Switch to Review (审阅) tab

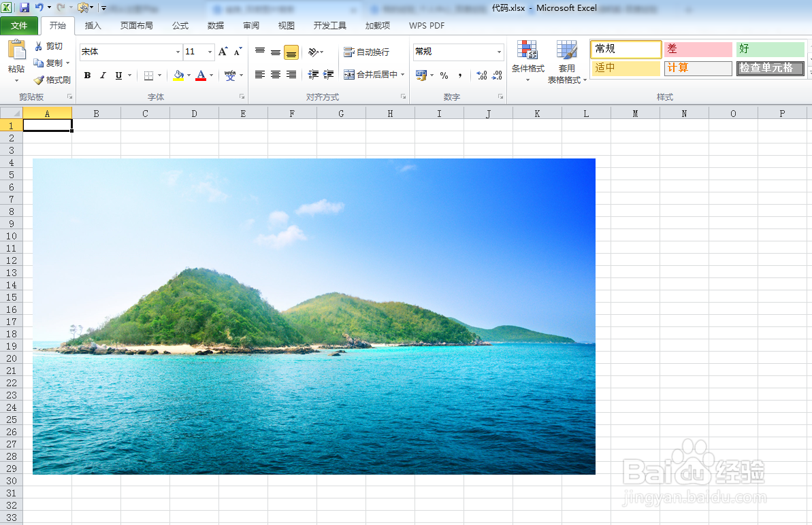pyautogui.click(x=251, y=25)
